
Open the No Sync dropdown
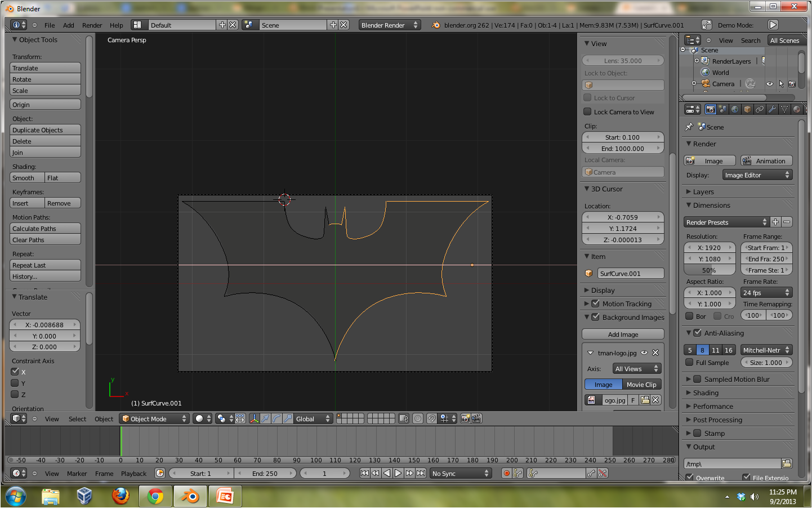(461, 473)
